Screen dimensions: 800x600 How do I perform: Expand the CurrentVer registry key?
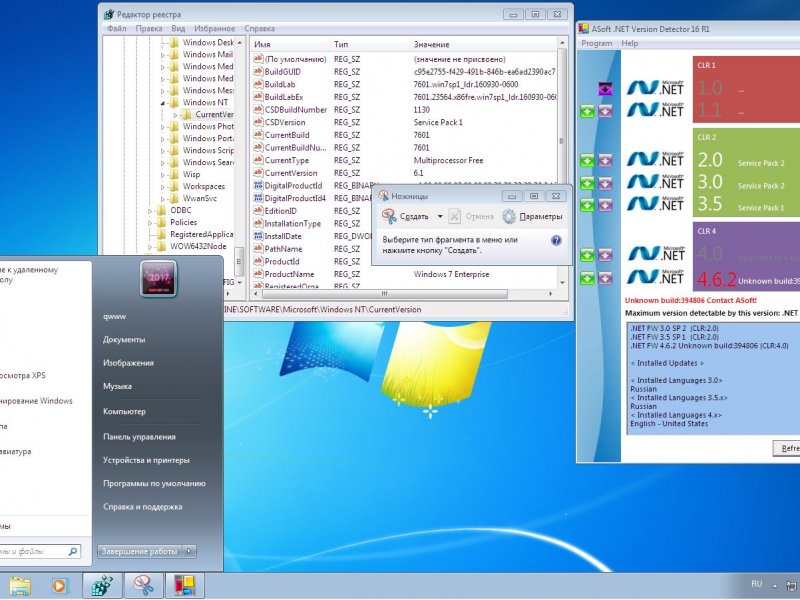(x=175, y=115)
